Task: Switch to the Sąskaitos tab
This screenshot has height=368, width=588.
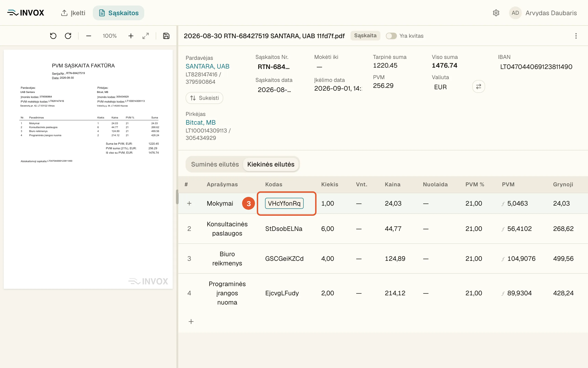Action: 119,13
